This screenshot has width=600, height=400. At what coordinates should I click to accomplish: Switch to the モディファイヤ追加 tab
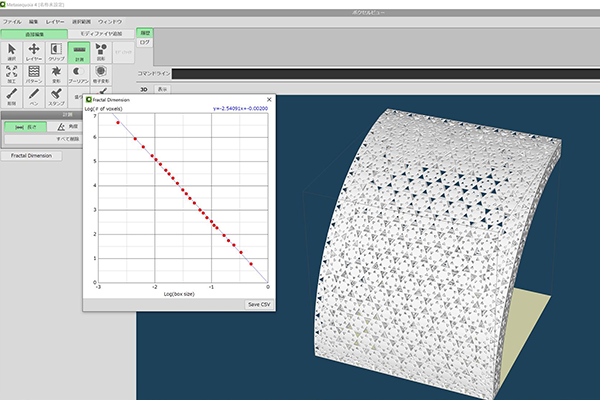pyautogui.click(x=101, y=34)
